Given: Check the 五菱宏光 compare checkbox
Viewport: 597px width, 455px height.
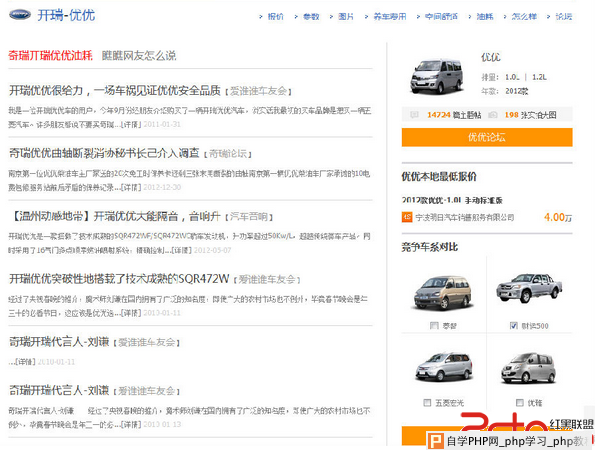Looking at the screenshot, I should [427, 402].
